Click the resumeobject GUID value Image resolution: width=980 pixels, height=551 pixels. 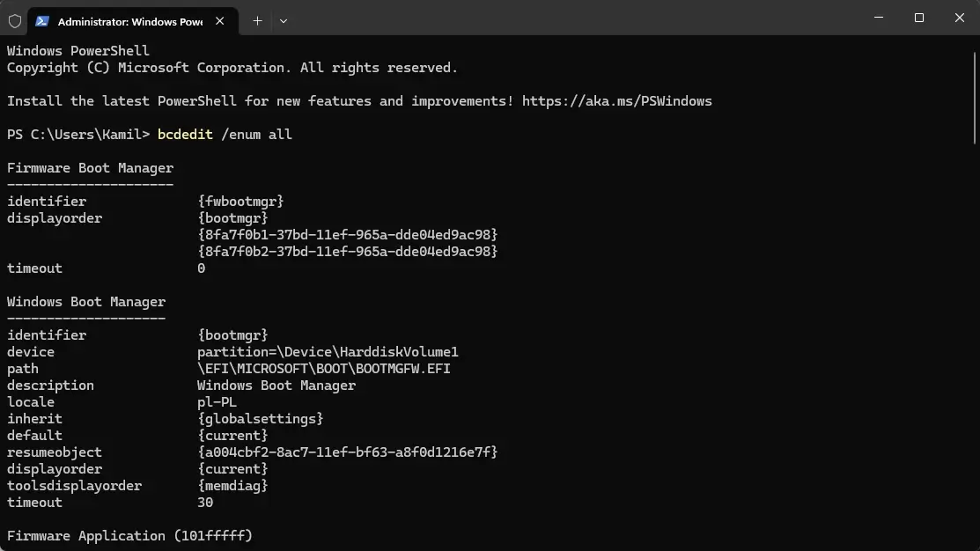[x=348, y=452]
